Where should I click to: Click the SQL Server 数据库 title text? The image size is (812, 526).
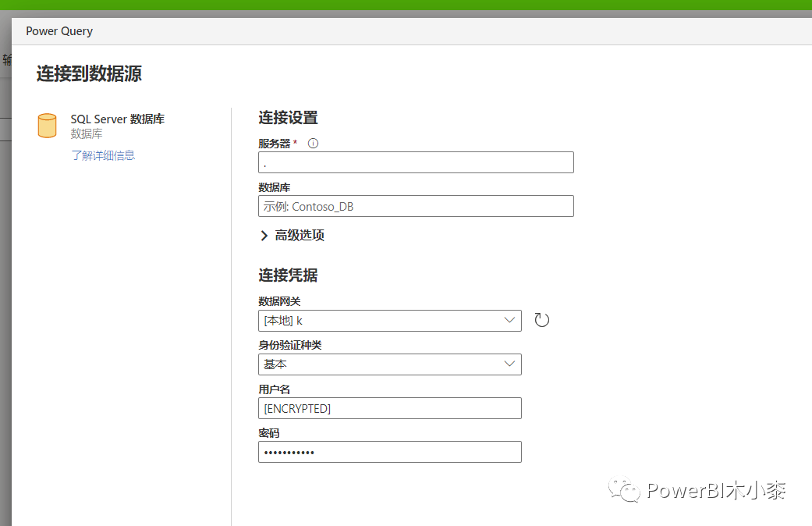(x=118, y=119)
